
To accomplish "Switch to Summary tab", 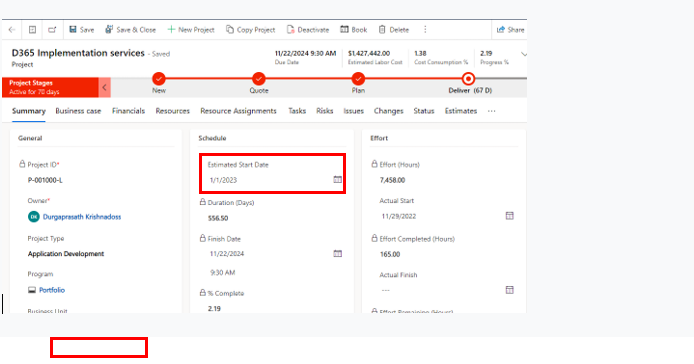I will coord(29,111).
